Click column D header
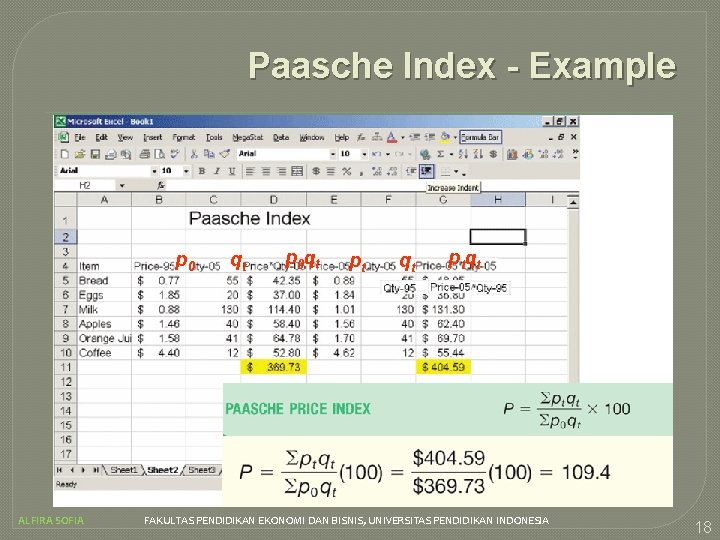This screenshot has height=540, width=720. click(274, 200)
